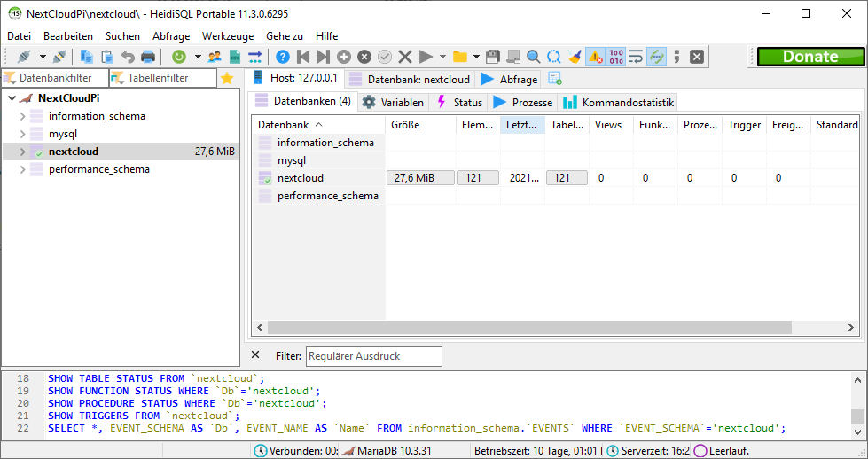Viewport: 868px width, 459px height.
Task: Open a new query tab icon
Action: (555, 79)
